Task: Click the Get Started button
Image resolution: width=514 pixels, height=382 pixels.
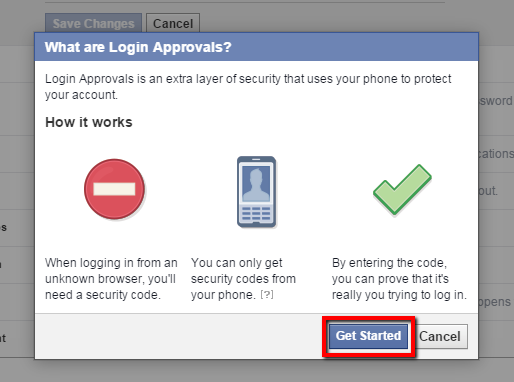Action: pyautogui.click(x=368, y=336)
